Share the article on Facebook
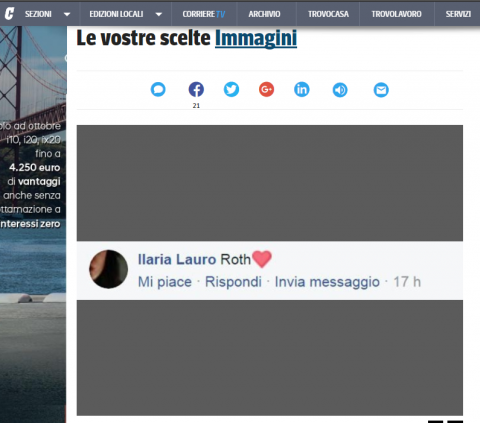The height and width of the screenshot is (423, 480). click(x=196, y=90)
